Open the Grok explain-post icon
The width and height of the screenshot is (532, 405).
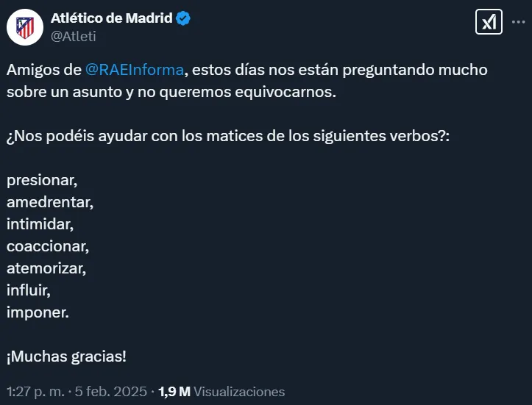pyautogui.click(x=489, y=22)
